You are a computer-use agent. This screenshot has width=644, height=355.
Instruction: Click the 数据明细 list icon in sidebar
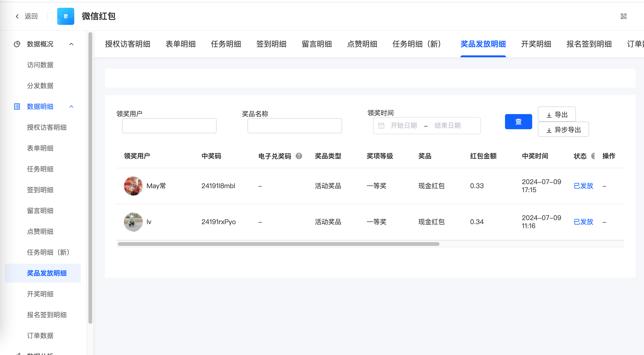(17, 106)
